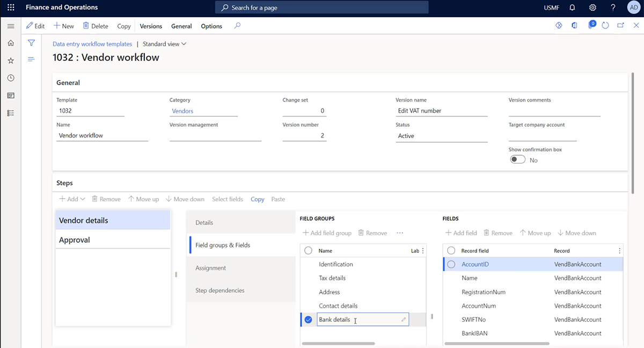Click the Copy action button
The image size is (644, 348).
click(x=123, y=26)
